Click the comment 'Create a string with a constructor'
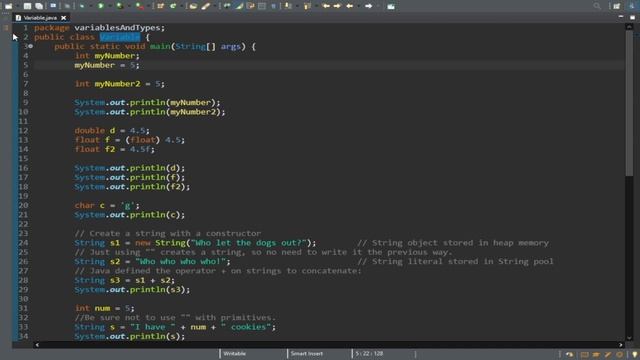This screenshot has height=360, width=640. pos(175,233)
